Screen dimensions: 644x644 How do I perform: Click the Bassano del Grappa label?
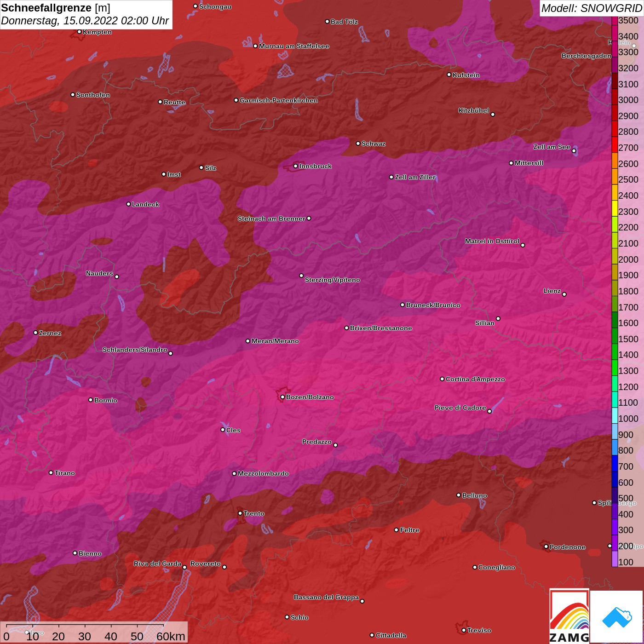327,597
